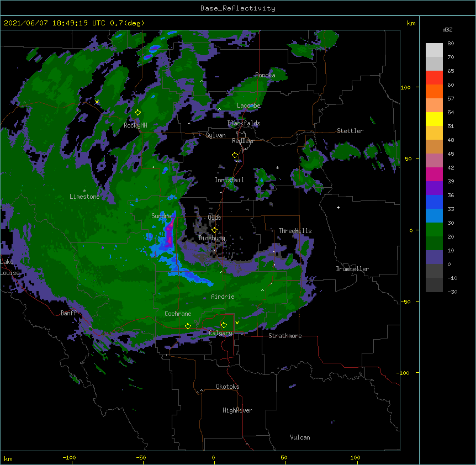Click the 80 value on dBZ scale
This screenshot has width=476, height=465.
(451, 44)
